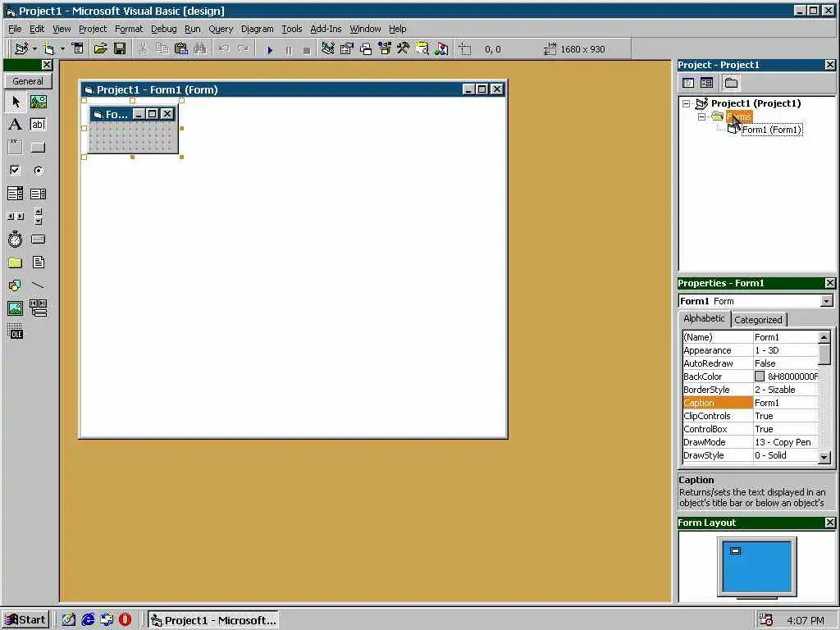Click the BackColor color swatch

pos(760,376)
